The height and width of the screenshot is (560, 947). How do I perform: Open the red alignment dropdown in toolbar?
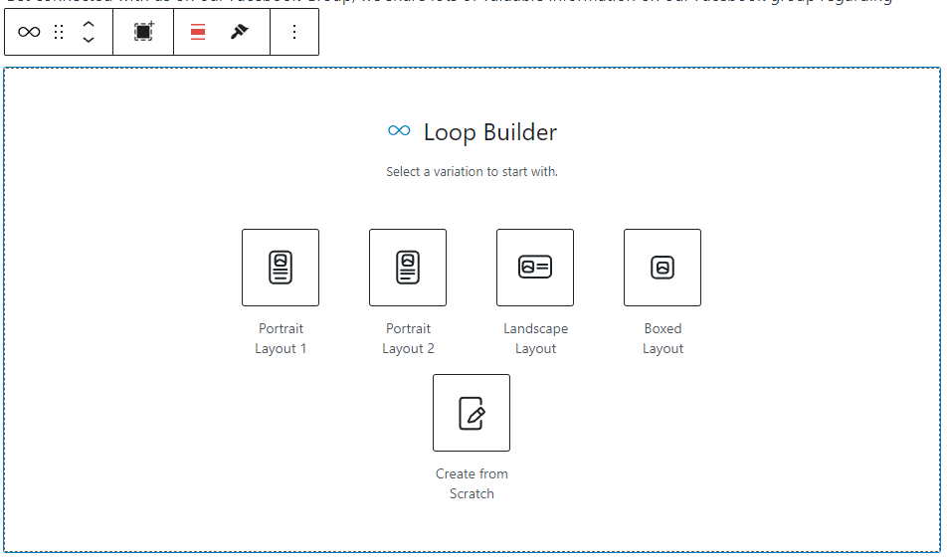(198, 32)
